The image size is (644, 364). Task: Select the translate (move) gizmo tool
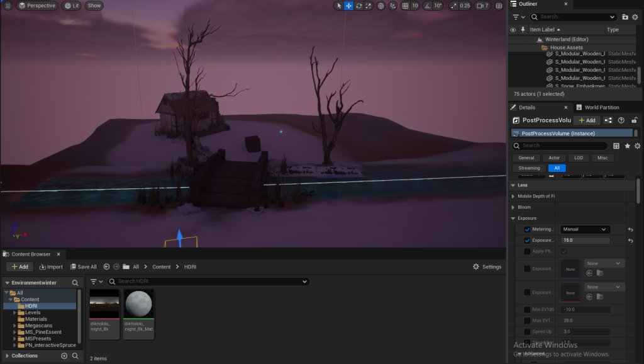coord(348,6)
